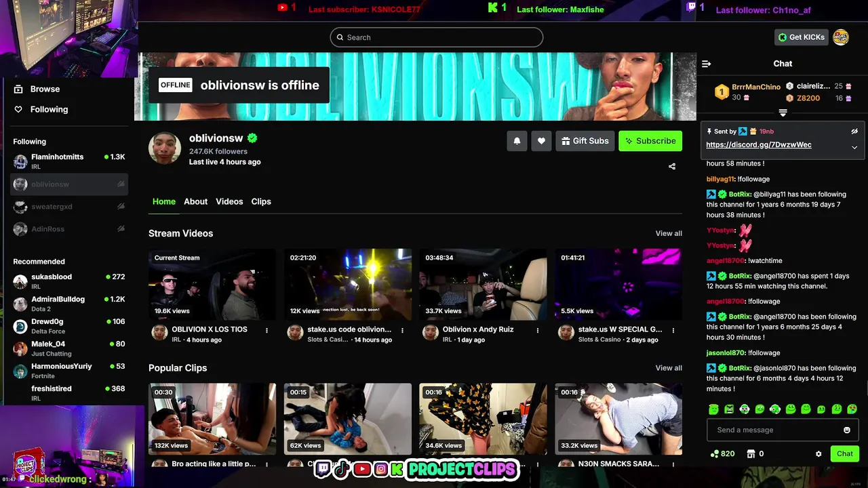Open options menu for stake.us code oblivion video
This screenshot has height=488, width=868.
[402, 331]
